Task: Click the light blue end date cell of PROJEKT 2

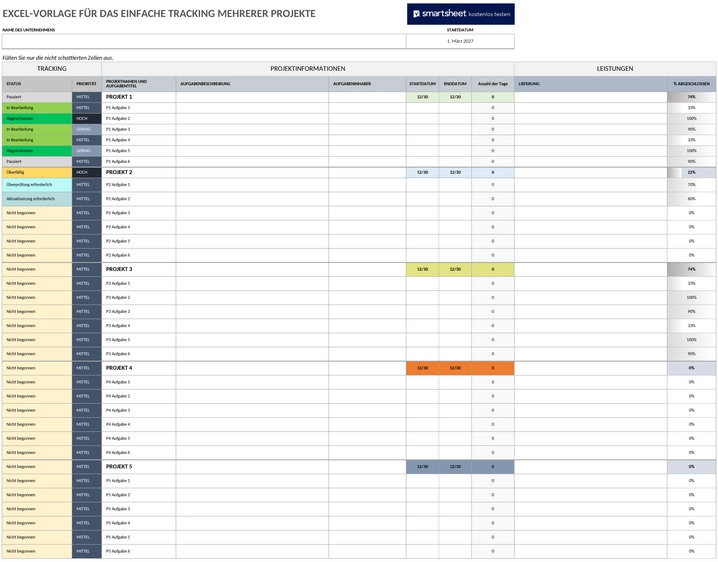Action: click(x=455, y=173)
